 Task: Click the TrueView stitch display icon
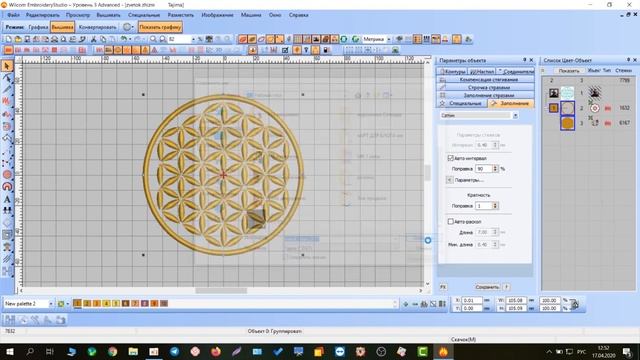click(242, 39)
